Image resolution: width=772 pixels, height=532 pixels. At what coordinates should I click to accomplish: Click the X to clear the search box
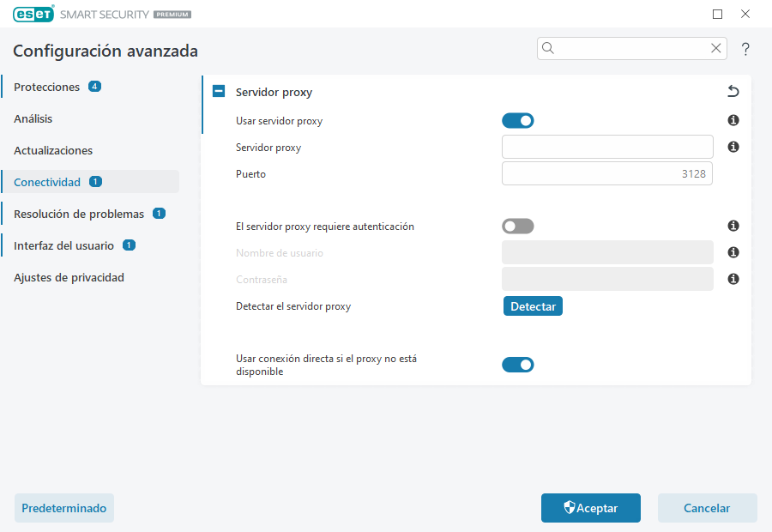click(x=716, y=48)
